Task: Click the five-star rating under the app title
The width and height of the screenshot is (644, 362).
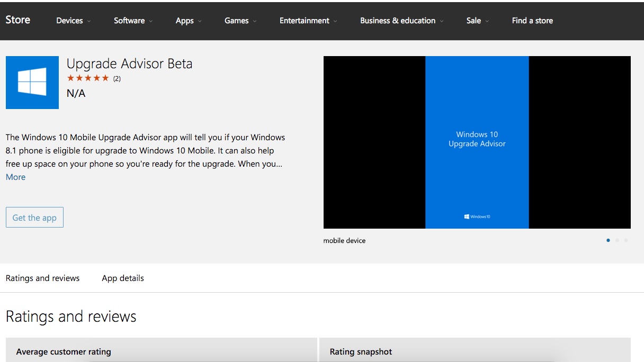Action: (x=88, y=78)
